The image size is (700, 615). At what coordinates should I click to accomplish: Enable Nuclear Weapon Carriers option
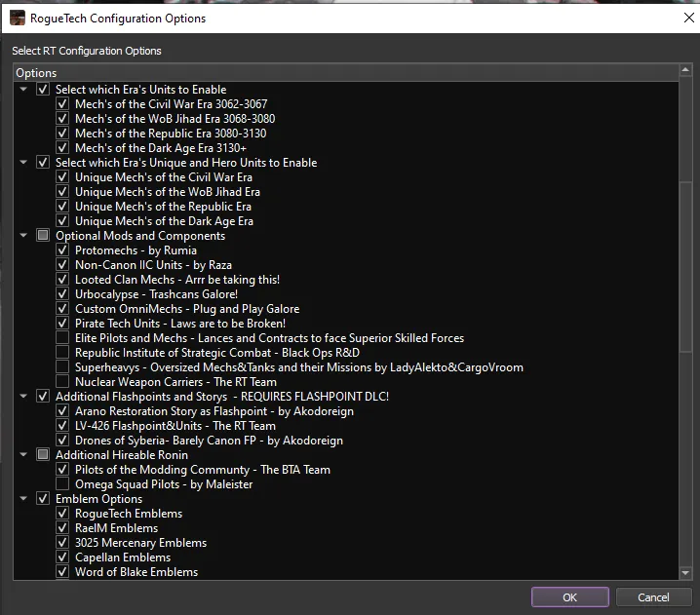pos(62,382)
